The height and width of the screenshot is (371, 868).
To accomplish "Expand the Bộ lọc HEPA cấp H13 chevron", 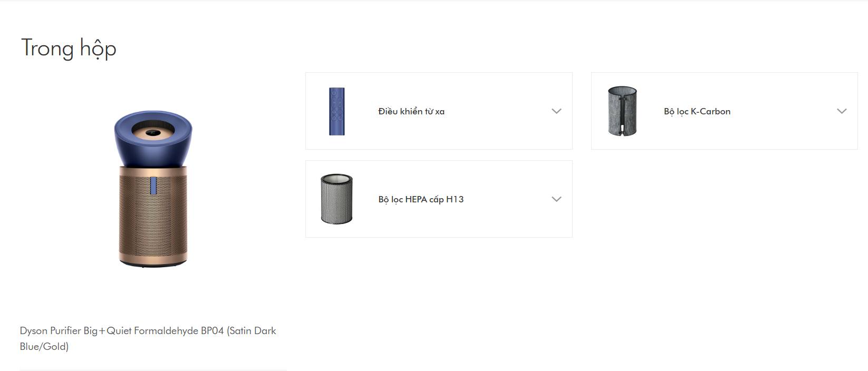I will click(x=556, y=199).
